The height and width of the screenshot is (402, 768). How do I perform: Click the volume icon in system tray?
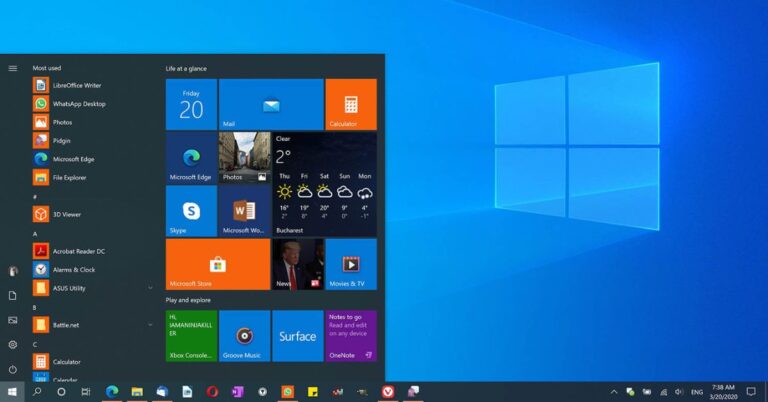(679, 392)
